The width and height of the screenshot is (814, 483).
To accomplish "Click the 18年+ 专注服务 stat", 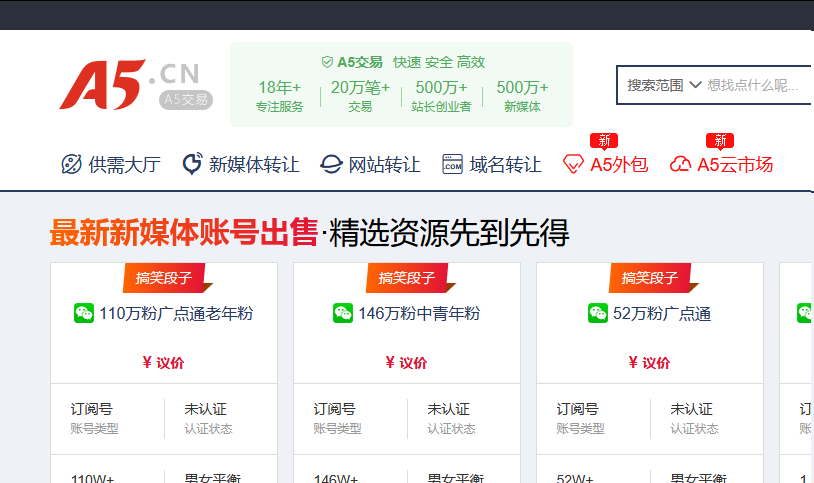I will (x=279, y=96).
